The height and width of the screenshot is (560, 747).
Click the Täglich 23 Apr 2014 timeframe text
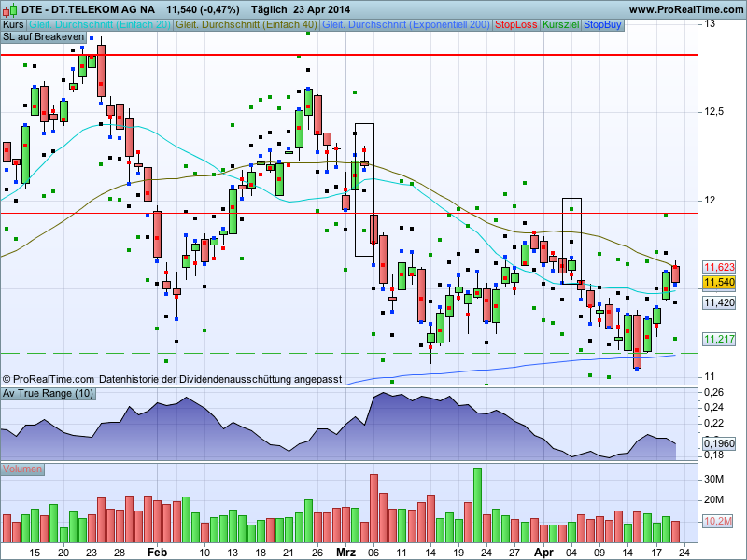pyautogui.click(x=300, y=9)
